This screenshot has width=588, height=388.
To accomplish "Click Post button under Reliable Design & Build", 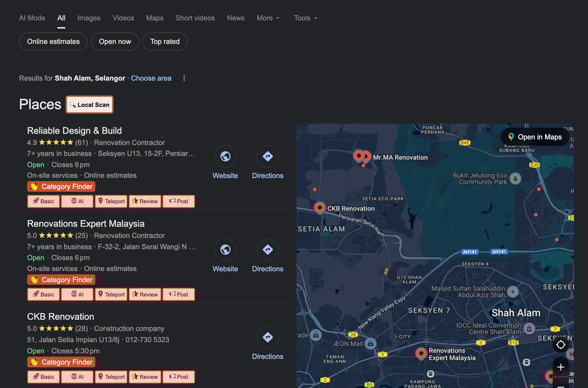I will [x=179, y=201].
